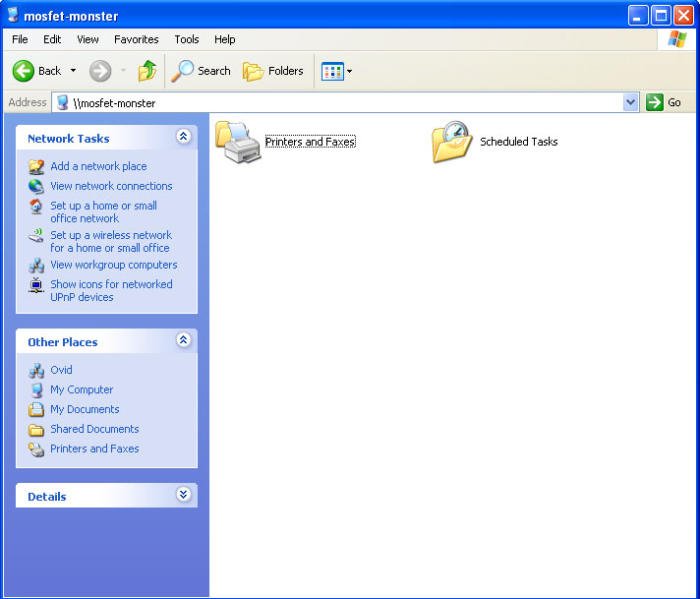This screenshot has width=700, height=599.
Task: Click the UPnP devices icon
Action: (x=36, y=285)
